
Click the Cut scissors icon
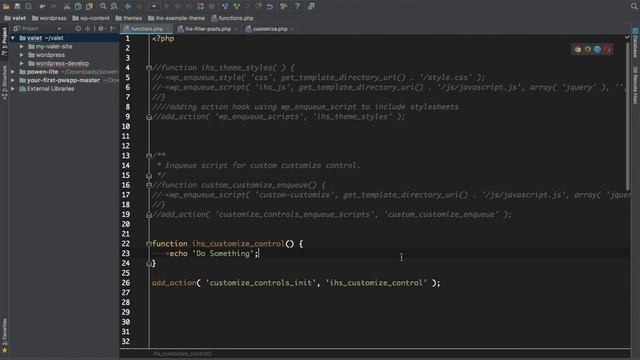(x=67, y=6)
